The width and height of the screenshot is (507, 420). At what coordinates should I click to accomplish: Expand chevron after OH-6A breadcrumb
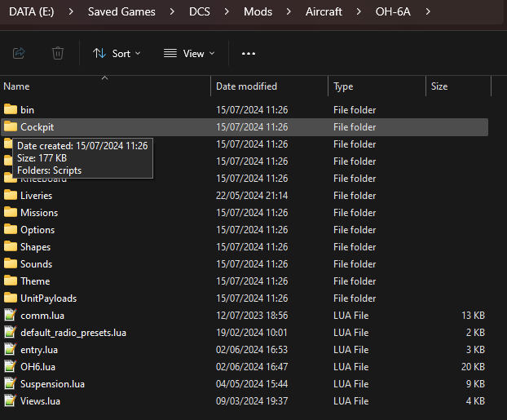428,11
